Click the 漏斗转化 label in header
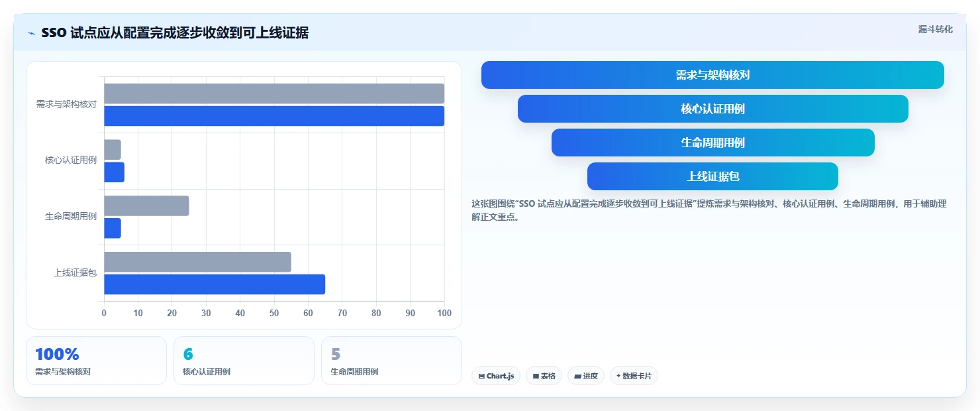The width and height of the screenshot is (980, 411). [935, 29]
